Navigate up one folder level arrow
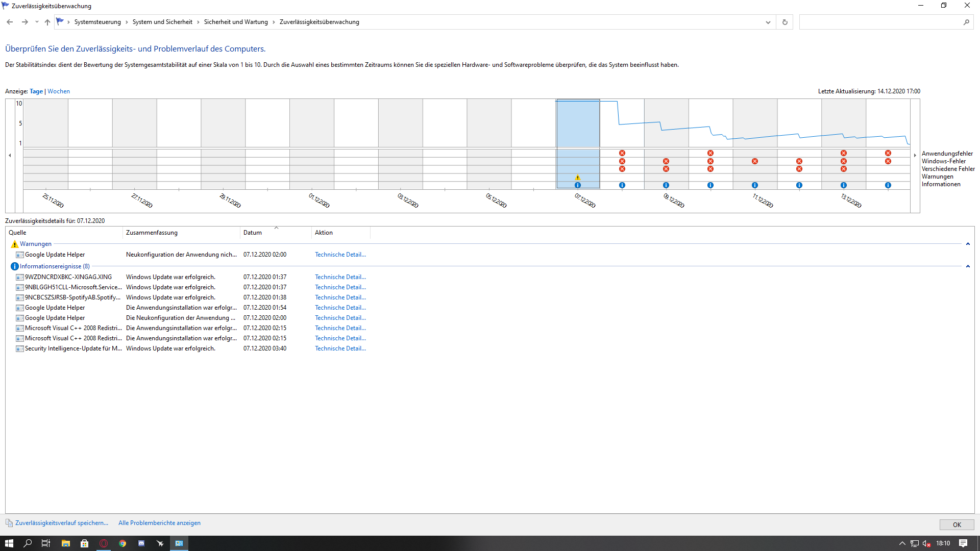The width and height of the screenshot is (980, 551). 47,22
